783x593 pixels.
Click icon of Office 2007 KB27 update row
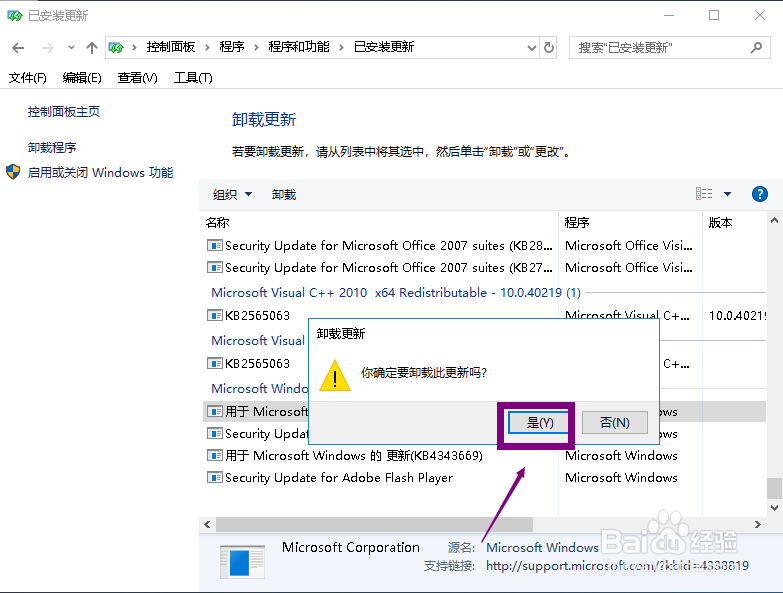pyautogui.click(x=215, y=268)
